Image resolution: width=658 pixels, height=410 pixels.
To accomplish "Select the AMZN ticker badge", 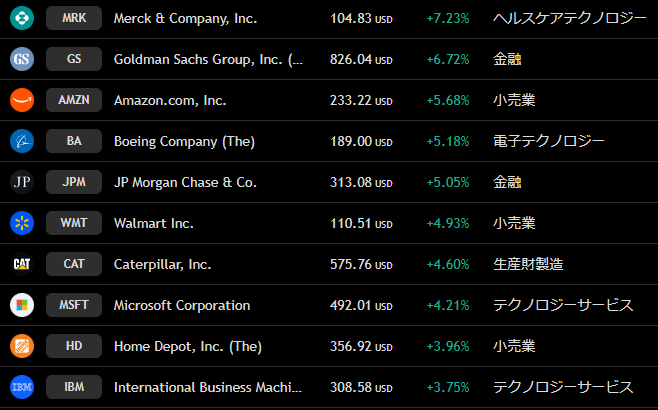I will [74, 100].
